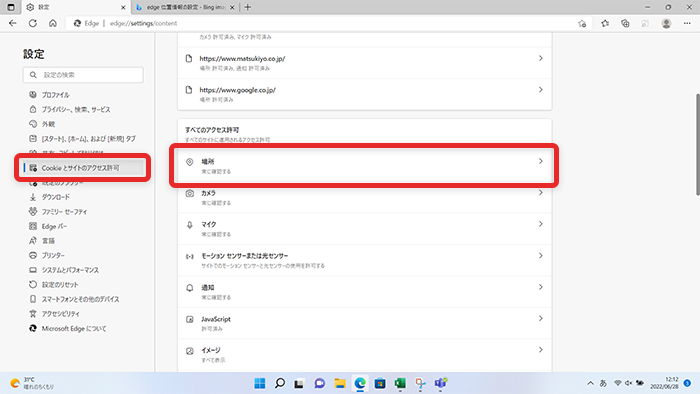This screenshot has width=700, height=394.
Task: Open Chat app on taskbar
Action: (x=320, y=383)
